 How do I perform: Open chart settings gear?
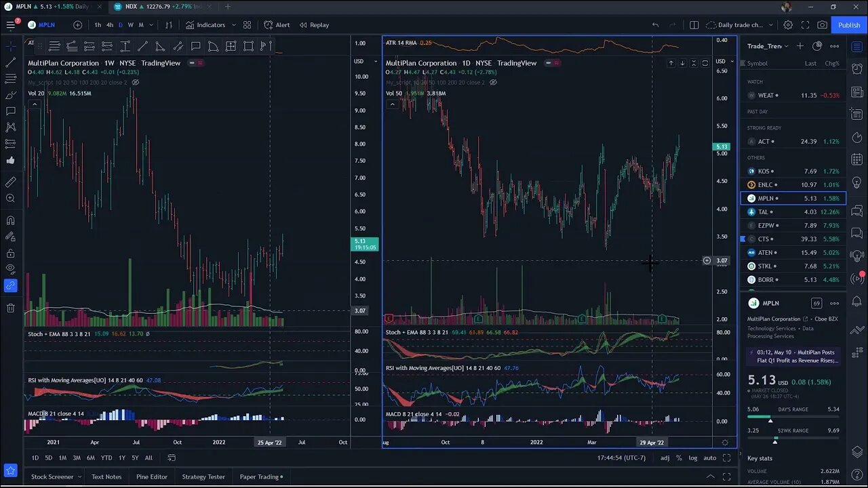click(x=788, y=25)
